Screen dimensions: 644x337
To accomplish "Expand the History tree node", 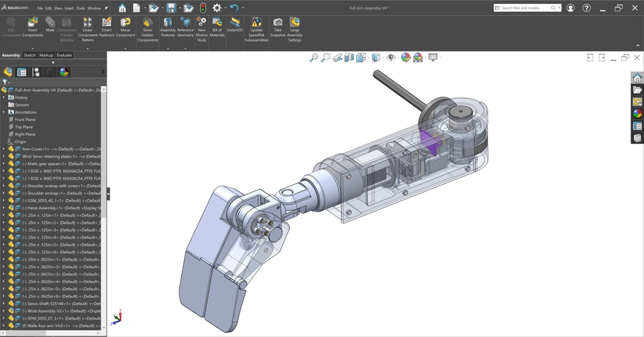I will tap(4, 97).
